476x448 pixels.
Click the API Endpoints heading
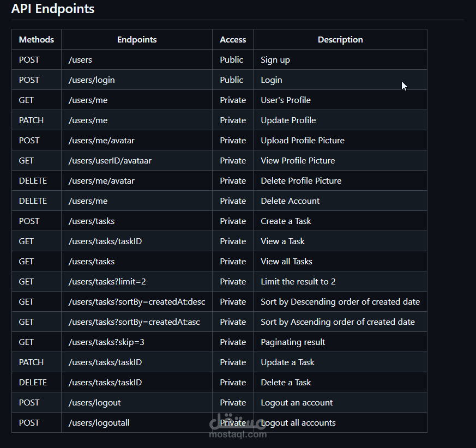(53, 9)
